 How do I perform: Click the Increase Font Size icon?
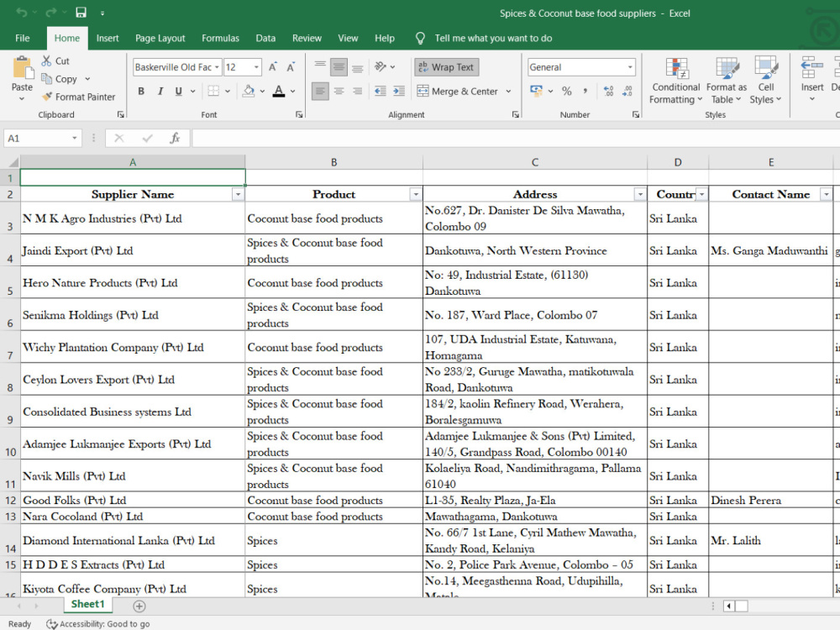273,67
